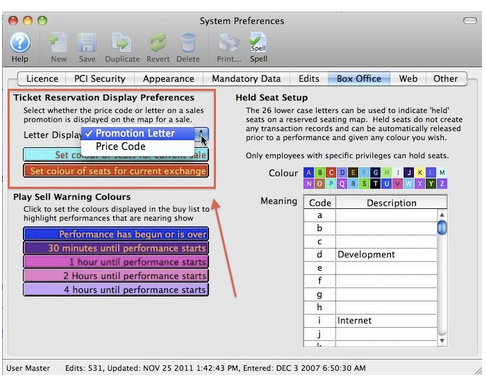
Task: Pick held seat colour swatch Q
Action: [342, 184]
